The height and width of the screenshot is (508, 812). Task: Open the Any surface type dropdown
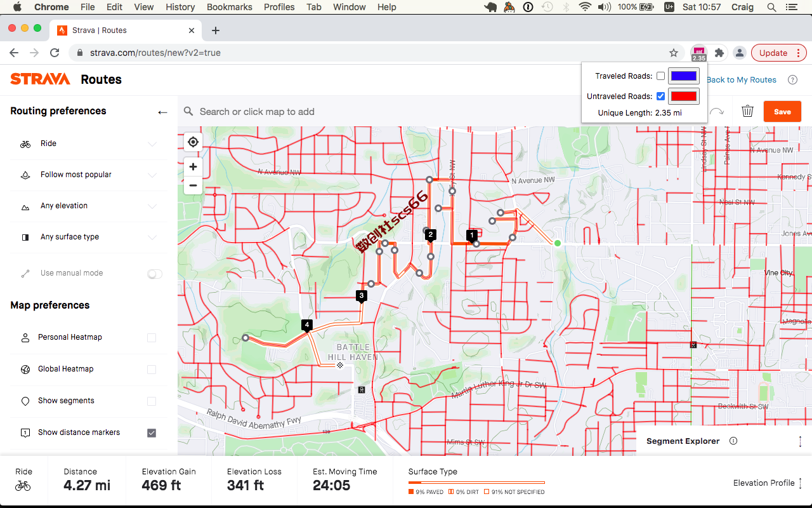tap(89, 237)
